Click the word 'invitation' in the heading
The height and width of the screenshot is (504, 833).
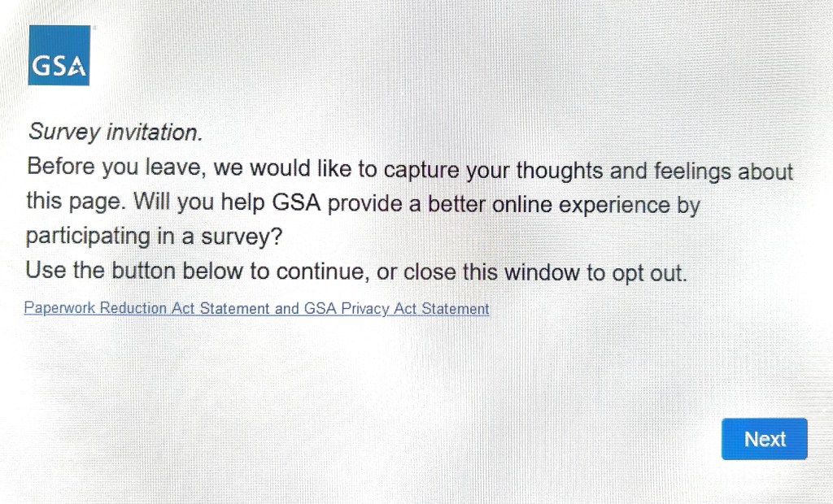click(x=154, y=132)
